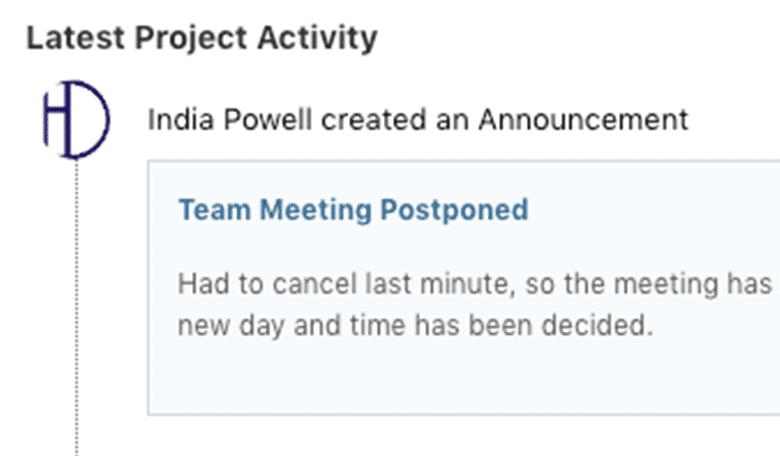The width and height of the screenshot is (780, 456).
Task: Click the word Announcement in activity line
Action: (582, 120)
